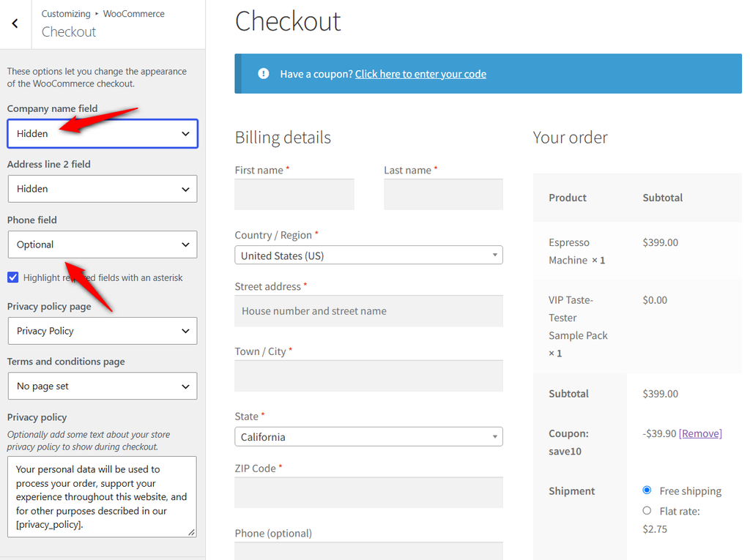Click the 'Customizing ▸ WooCommerce' breadcrumb text
750x560 pixels.
coord(103,14)
